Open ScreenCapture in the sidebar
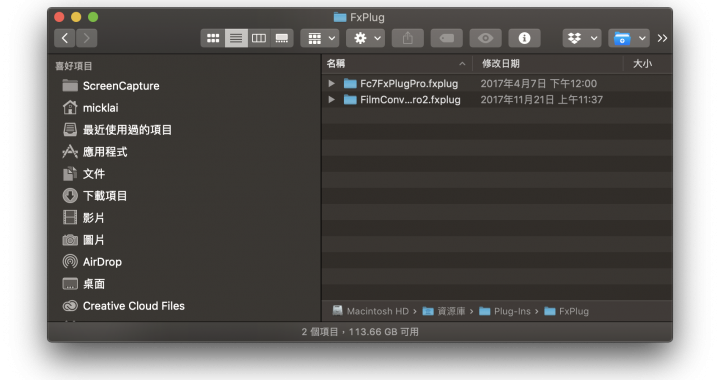Image resolution: width=720 pixels, height=380 pixels. pyautogui.click(x=184, y=86)
